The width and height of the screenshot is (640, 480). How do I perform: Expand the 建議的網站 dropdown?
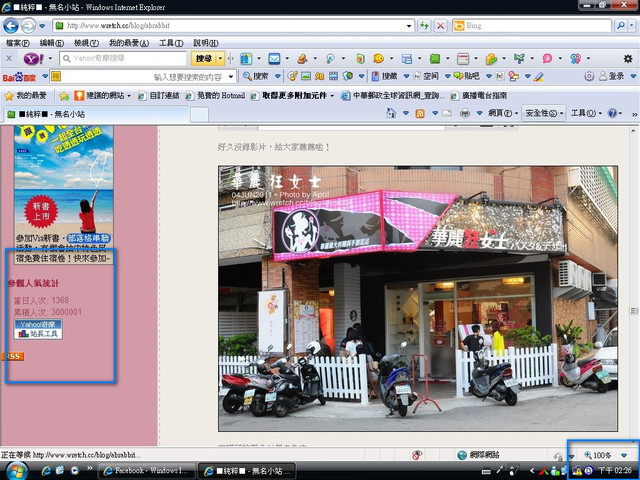click(x=129, y=96)
